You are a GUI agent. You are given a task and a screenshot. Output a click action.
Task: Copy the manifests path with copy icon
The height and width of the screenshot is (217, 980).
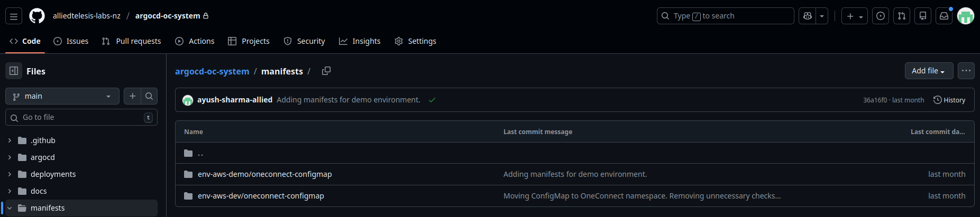click(326, 71)
